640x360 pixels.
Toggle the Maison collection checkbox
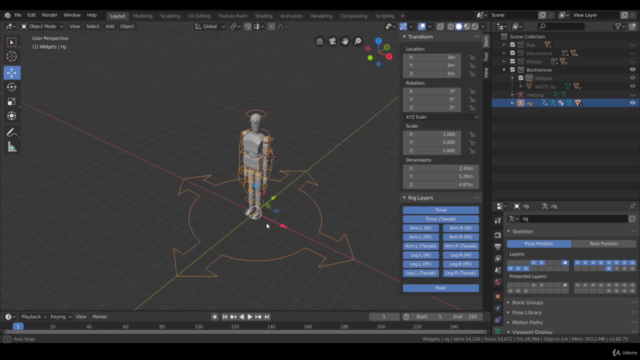(513, 62)
